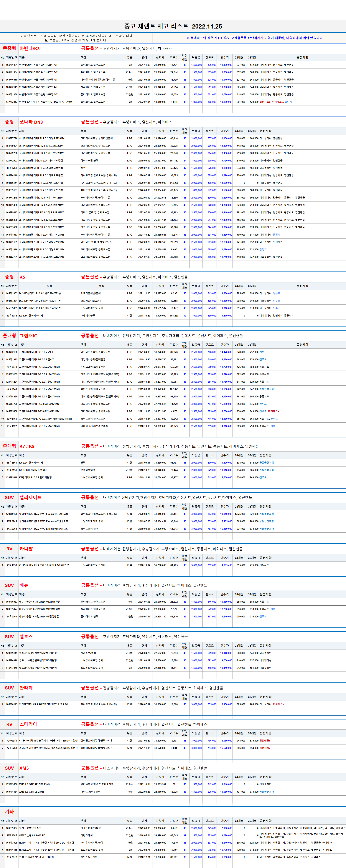Select plate number '48하9085' QM6 row
Screen dimensions: 346x868
12,836
